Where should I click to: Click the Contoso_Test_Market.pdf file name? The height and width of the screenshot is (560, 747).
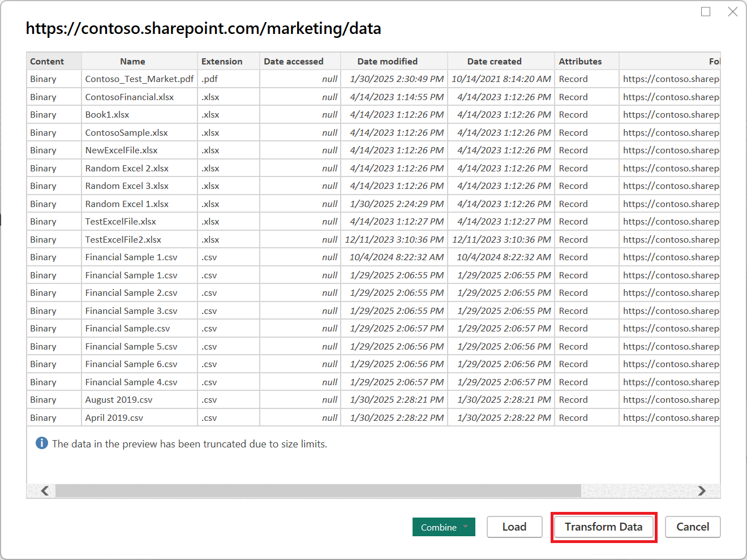[x=140, y=79]
